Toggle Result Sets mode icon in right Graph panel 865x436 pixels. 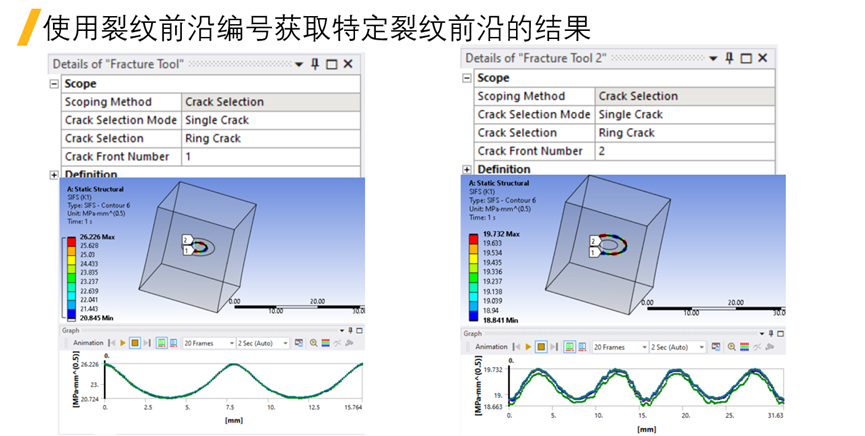click(x=582, y=347)
